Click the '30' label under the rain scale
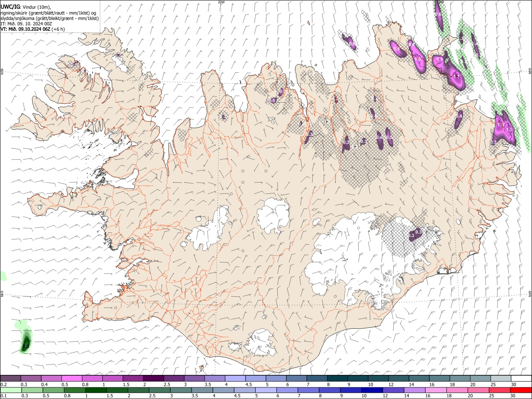This screenshot has width=532, height=399. coord(513,396)
